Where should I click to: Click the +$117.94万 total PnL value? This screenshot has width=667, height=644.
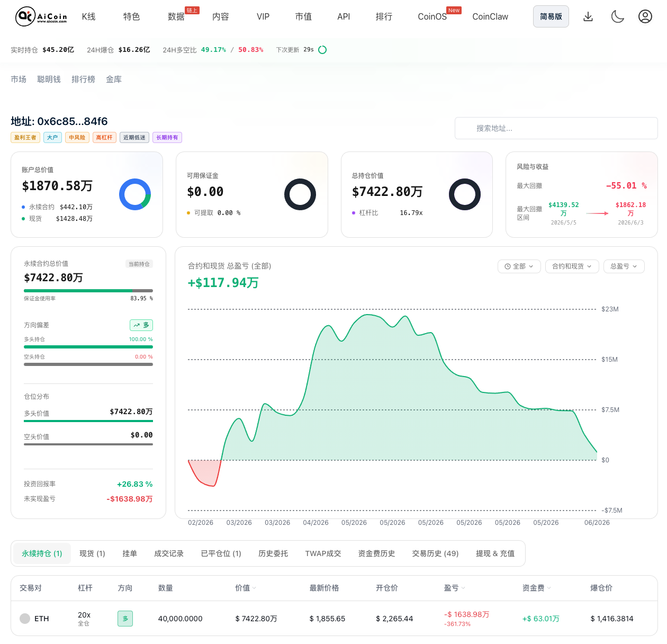(223, 283)
